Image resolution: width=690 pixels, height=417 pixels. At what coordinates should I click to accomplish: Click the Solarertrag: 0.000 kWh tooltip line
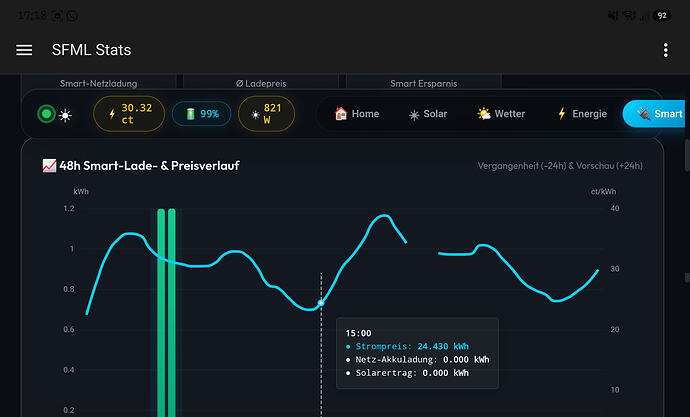click(x=407, y=373)
